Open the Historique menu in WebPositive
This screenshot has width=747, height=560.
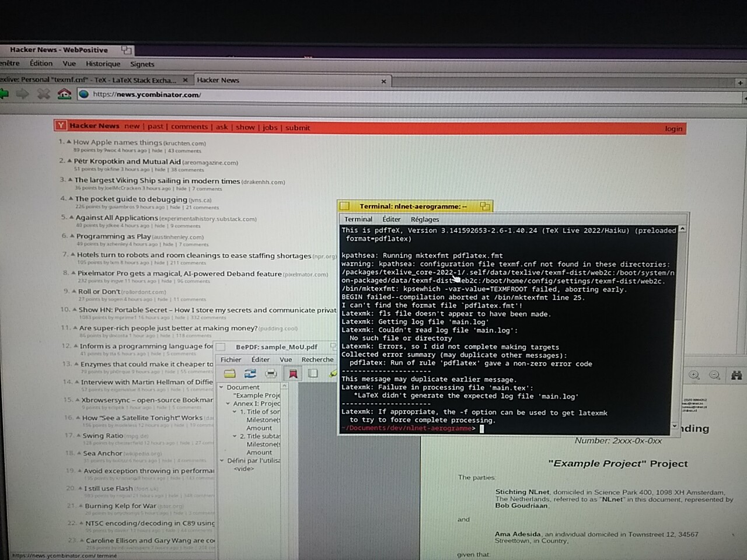[x=103, y=64]
